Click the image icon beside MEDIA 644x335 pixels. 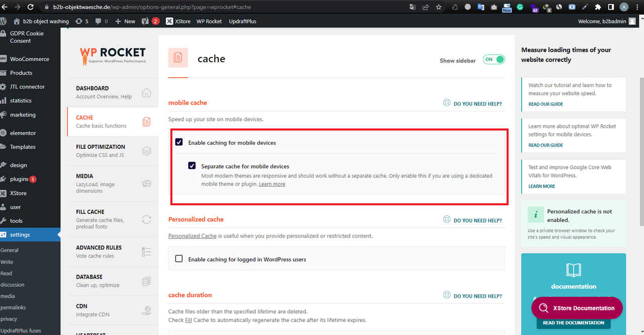point(146,184)
